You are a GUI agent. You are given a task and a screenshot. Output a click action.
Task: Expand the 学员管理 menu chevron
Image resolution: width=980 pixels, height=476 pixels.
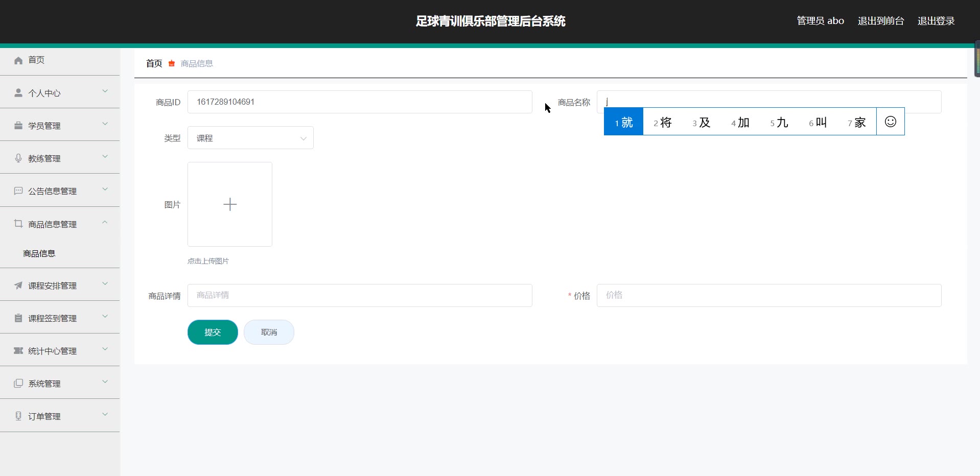point(105,124)
